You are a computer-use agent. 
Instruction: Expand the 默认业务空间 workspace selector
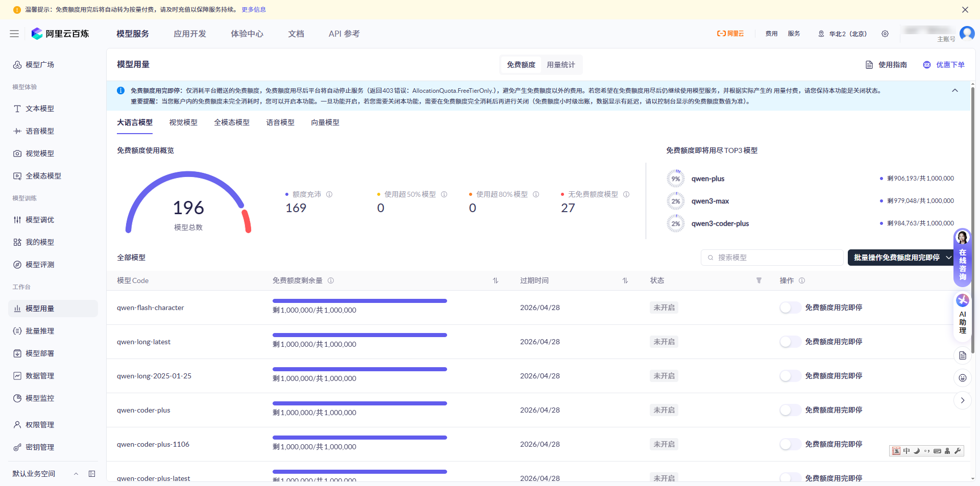tap(76, 474)
